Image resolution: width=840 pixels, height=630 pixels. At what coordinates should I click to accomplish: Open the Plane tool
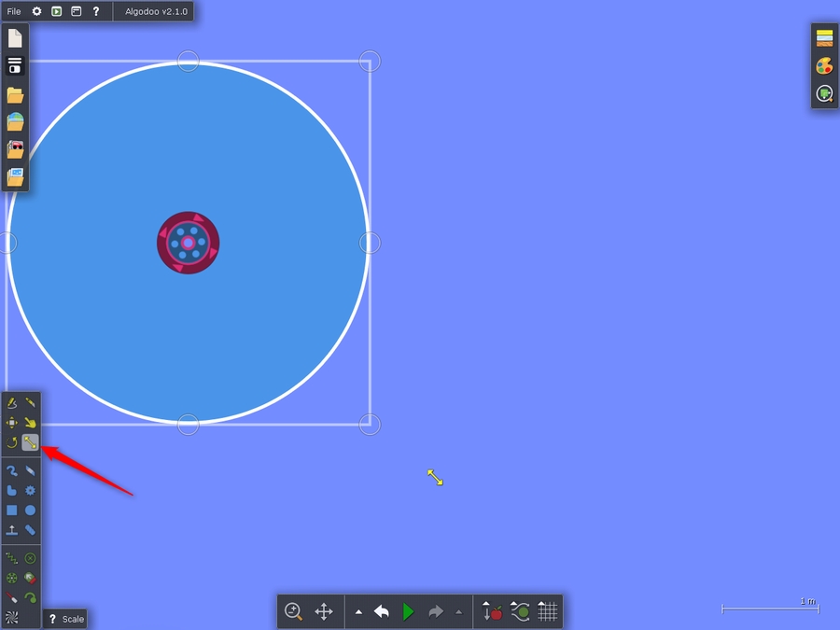click(x=12, y=530)
